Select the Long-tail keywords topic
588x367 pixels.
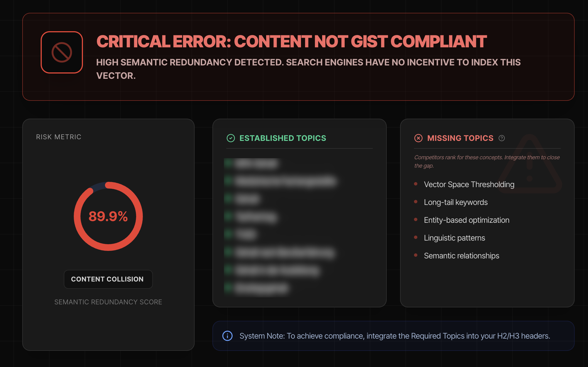point(455,202)
